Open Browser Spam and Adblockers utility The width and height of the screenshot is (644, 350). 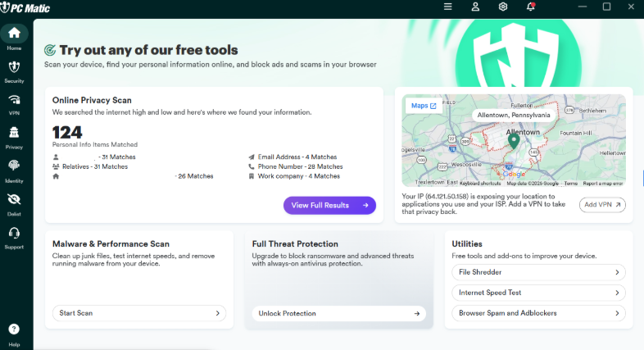click(x=538, y=313)
